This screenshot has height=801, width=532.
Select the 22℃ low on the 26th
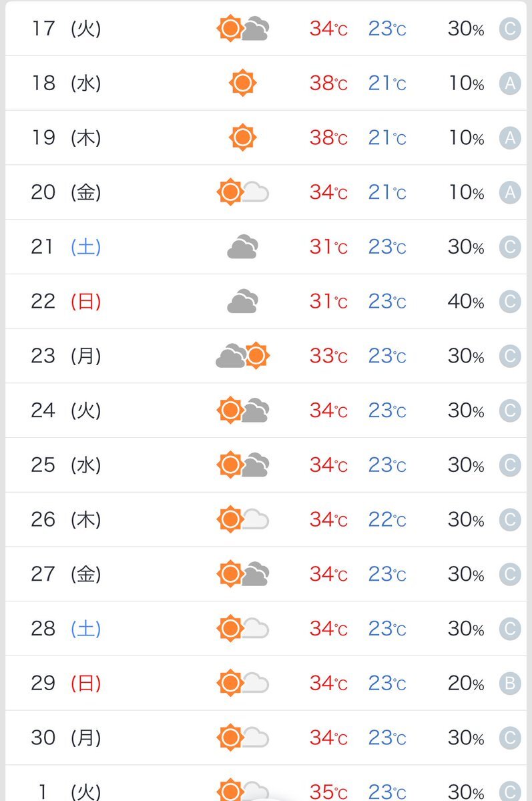click(x=387, y=519)
